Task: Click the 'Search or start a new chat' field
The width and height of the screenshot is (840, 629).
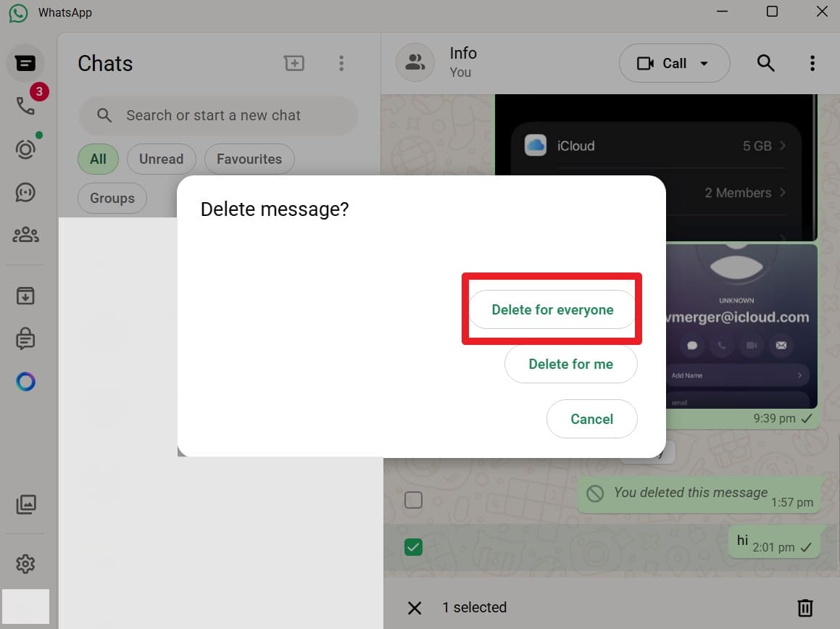Action: pyautogui.click(x=217, y=115)
